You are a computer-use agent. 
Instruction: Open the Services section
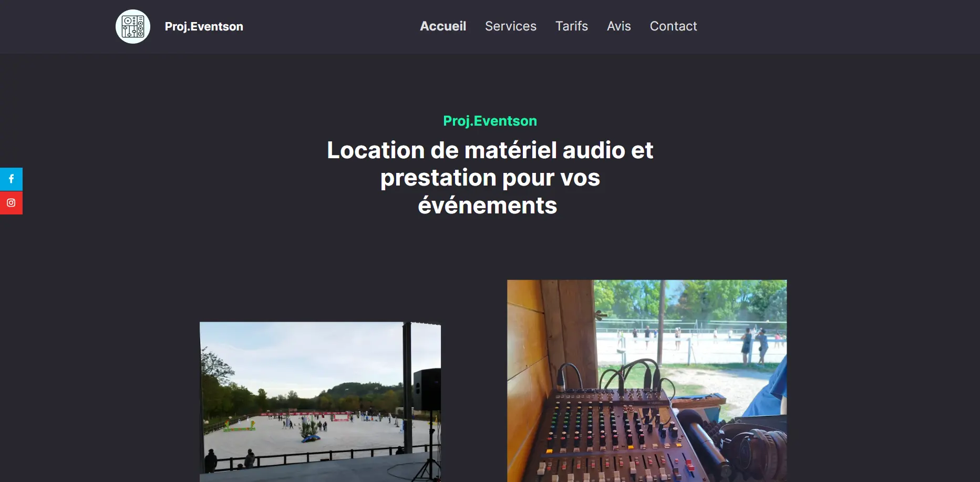(510, 26)
